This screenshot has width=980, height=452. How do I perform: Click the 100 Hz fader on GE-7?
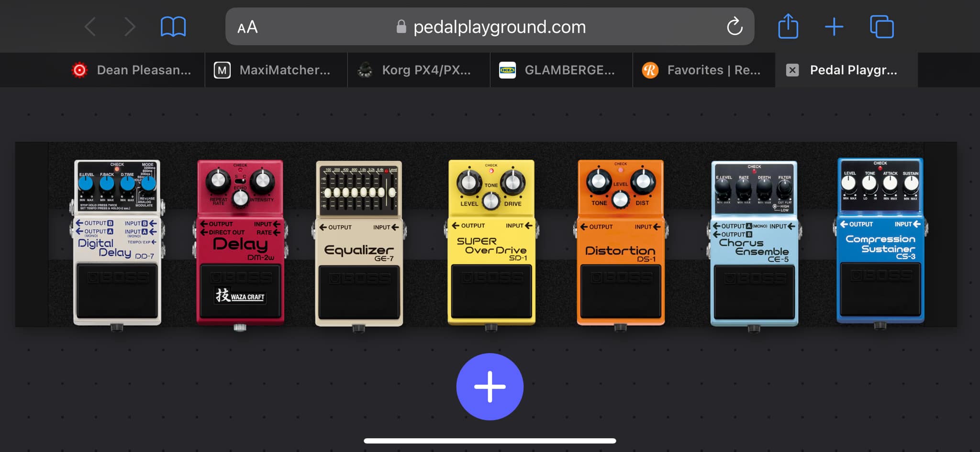pos(328,192)
